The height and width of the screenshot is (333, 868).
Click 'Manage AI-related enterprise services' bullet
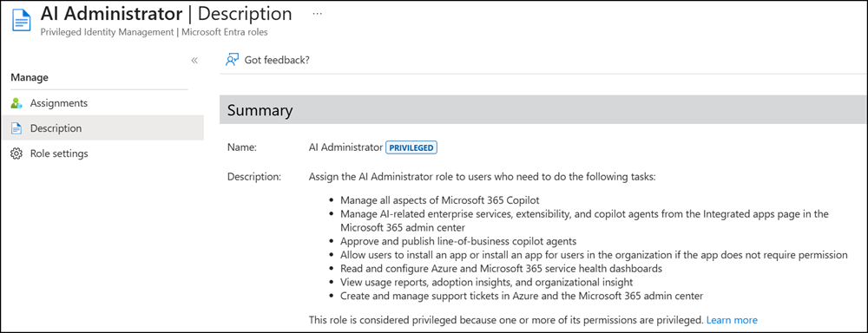point(584,220)
